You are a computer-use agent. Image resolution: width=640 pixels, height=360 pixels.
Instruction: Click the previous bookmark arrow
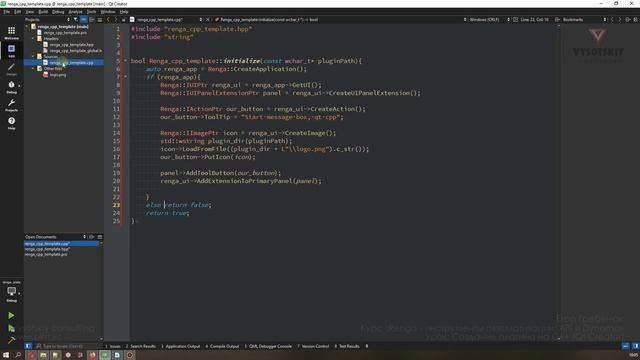tap(612, 20)
